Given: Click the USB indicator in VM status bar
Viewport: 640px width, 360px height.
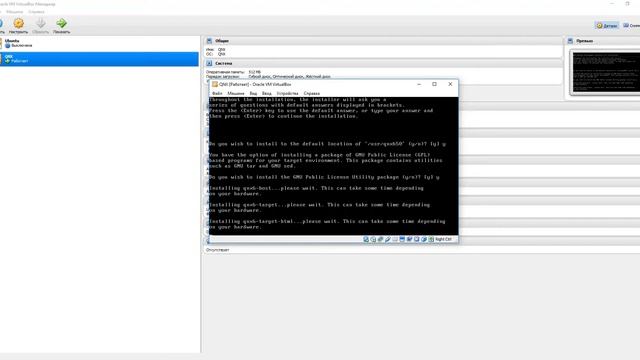Looking at the screenshot, I should (x=387, y=239).
